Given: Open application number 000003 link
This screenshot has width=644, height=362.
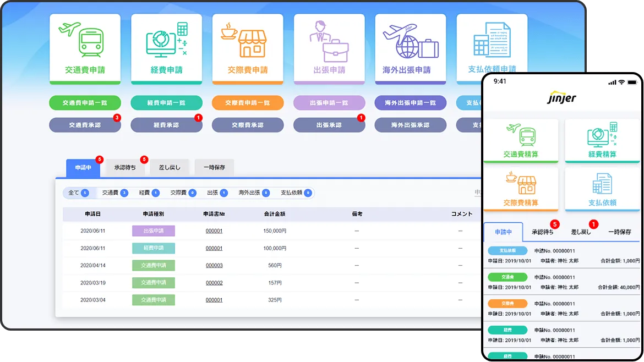Looking at the screenshot, I should coord(214,265).
